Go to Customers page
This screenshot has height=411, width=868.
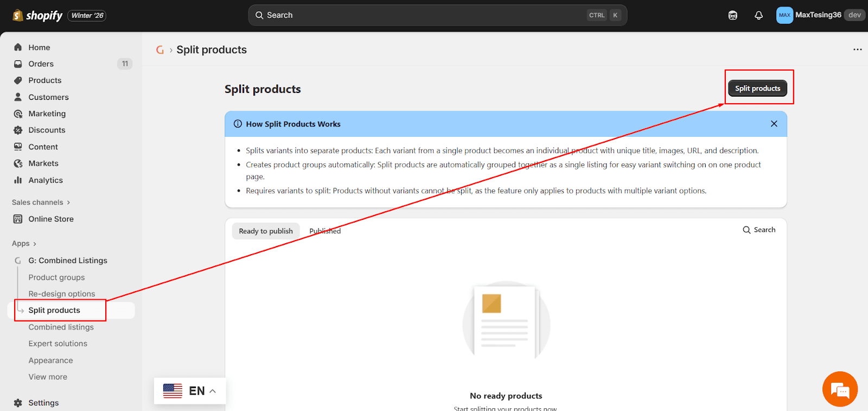[49, 97]
